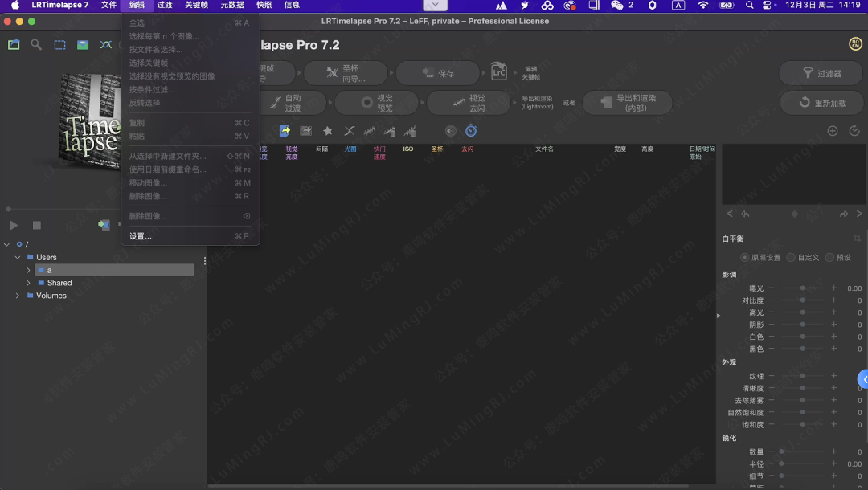The width and height of the screenshot is (868, 490).
Task: Collapse the Users folder in tree
Action: tap(18, 258)
